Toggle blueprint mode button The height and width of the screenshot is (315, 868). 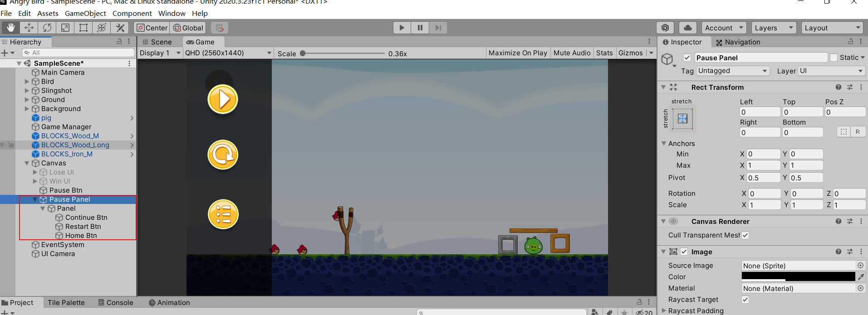843,132
